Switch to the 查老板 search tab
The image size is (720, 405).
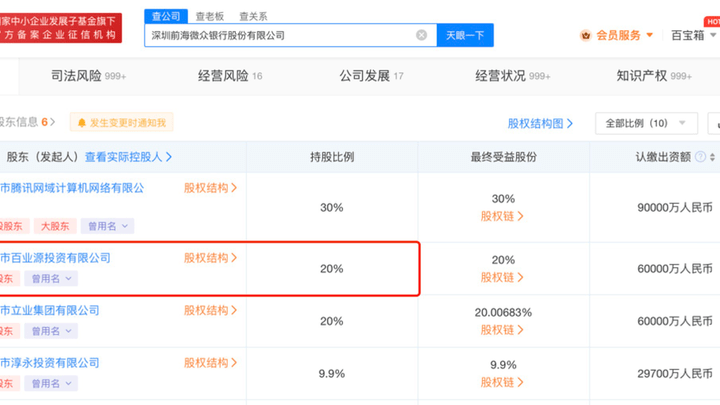[210, 17]
